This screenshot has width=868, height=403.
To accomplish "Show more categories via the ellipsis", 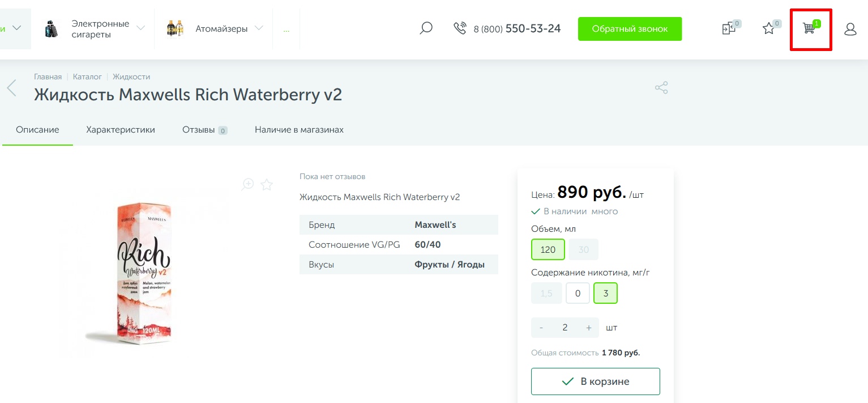I will (287, 29).
